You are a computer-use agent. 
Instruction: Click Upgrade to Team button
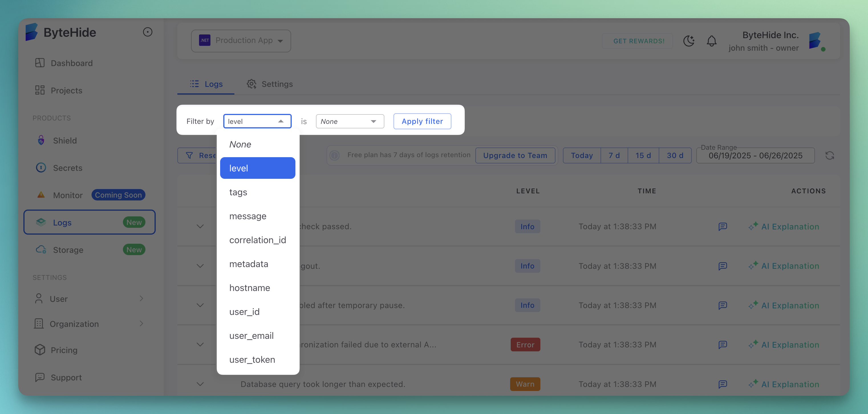coord(515,155)
